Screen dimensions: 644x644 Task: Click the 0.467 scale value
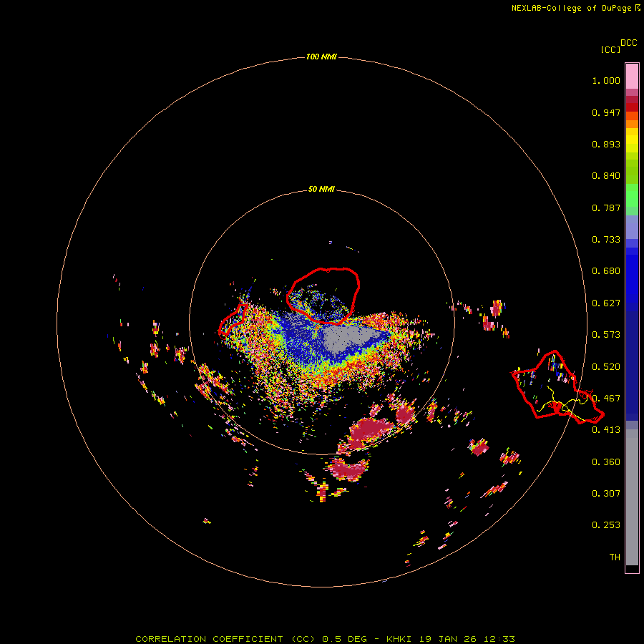click(606, 399)
